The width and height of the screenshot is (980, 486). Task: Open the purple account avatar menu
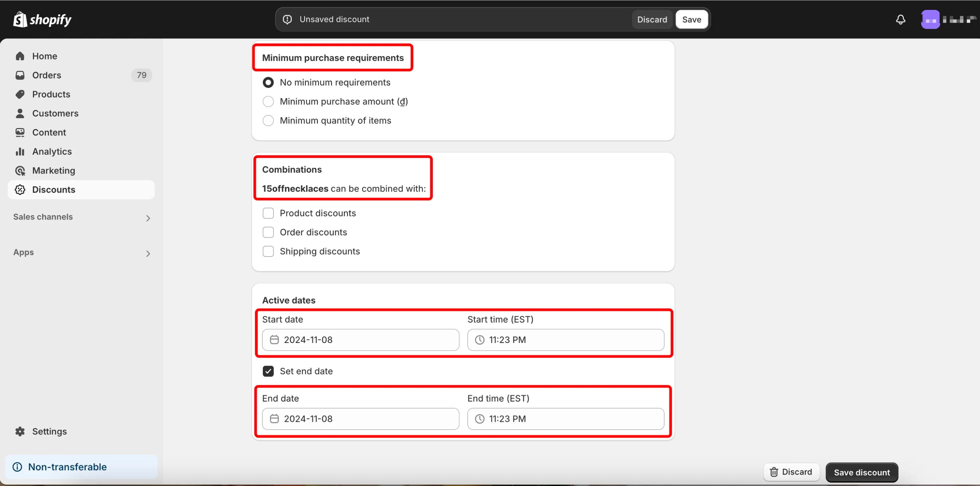pyautogui.click(x=930, y=19)
